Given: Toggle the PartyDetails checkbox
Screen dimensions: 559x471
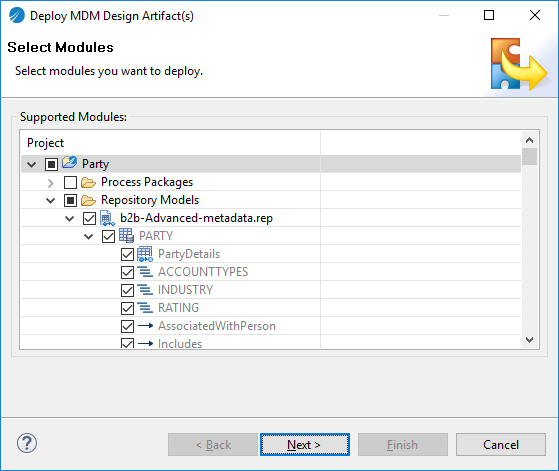Looking at the screenshot, I should click(127, 255).
